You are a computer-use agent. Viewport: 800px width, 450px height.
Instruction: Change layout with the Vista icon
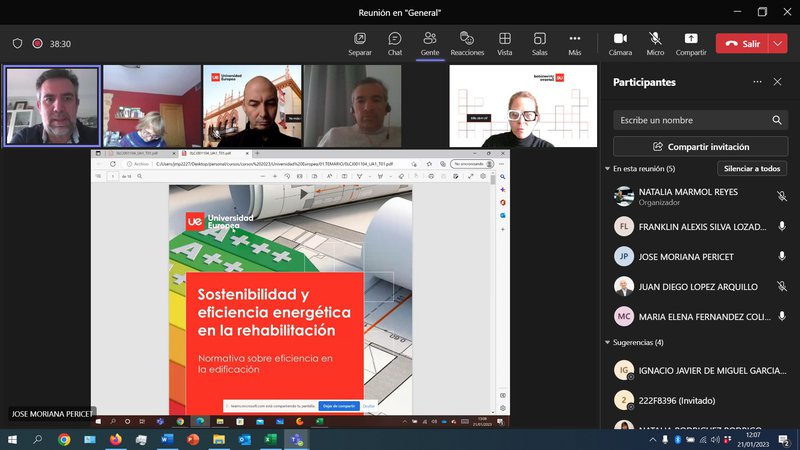[505, 39]
